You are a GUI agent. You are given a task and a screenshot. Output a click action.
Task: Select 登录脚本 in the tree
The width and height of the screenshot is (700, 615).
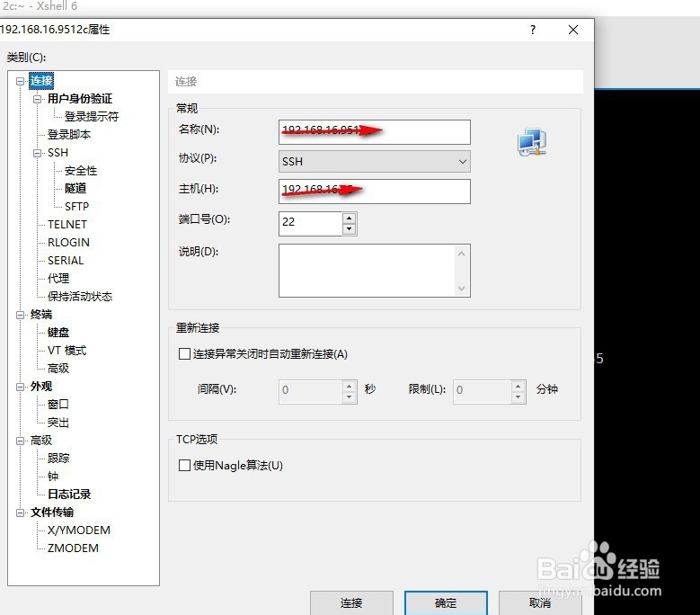point(69,135)
